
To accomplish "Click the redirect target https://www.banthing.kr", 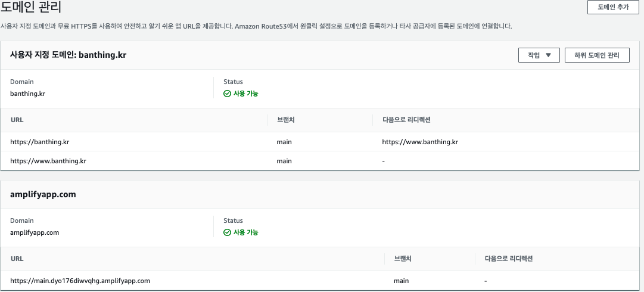I will 420,142.
